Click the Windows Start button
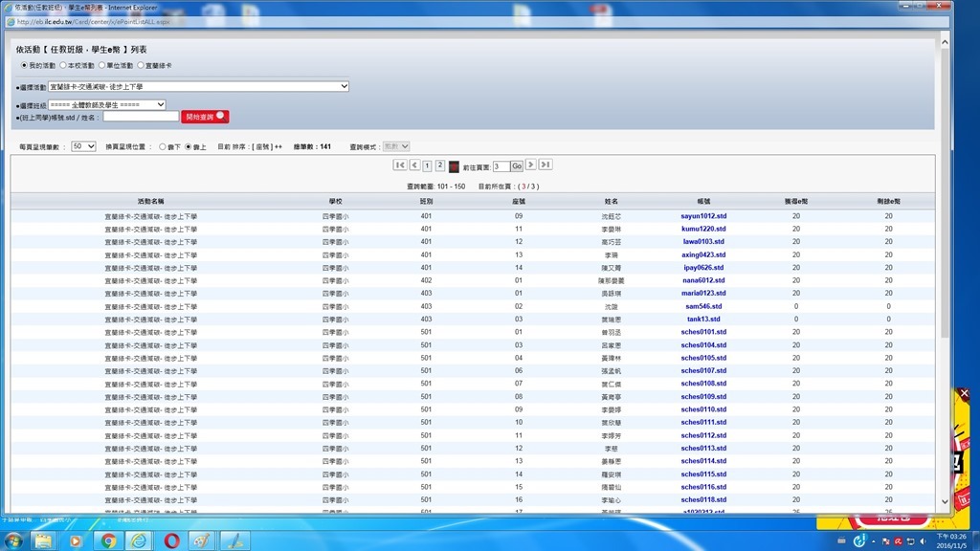 click(13, 540)
